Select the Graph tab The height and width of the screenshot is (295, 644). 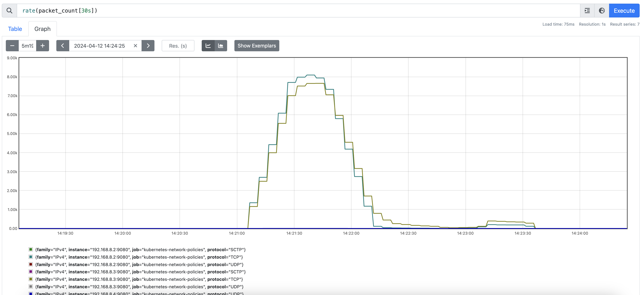pyautogui.click(x=43, y=29)
